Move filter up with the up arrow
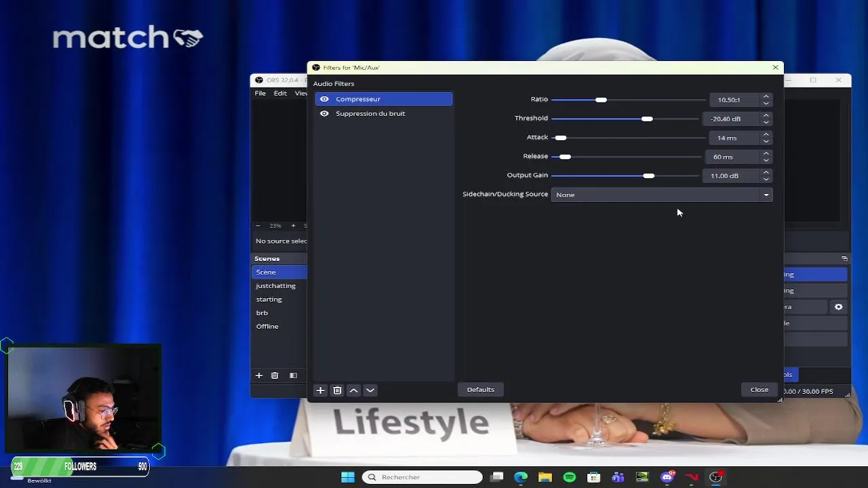Screen dimensions: 868x488 click(x=354, y=390)
